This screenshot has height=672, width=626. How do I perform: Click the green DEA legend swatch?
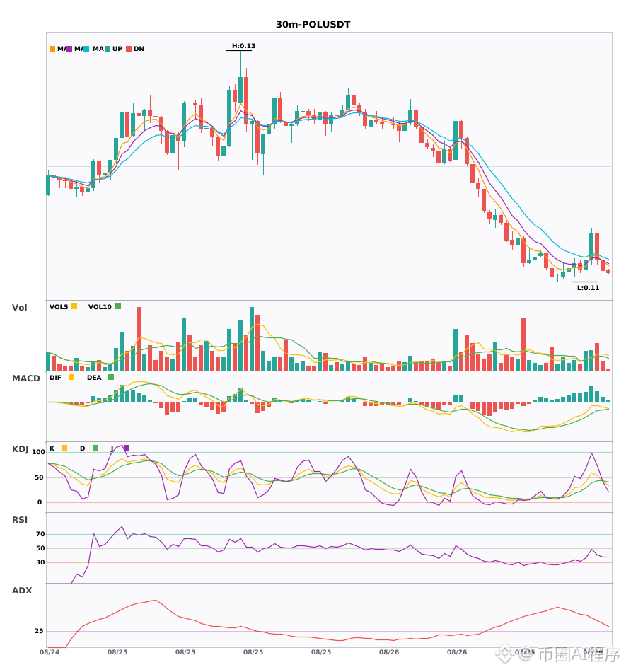pos(111,377)
